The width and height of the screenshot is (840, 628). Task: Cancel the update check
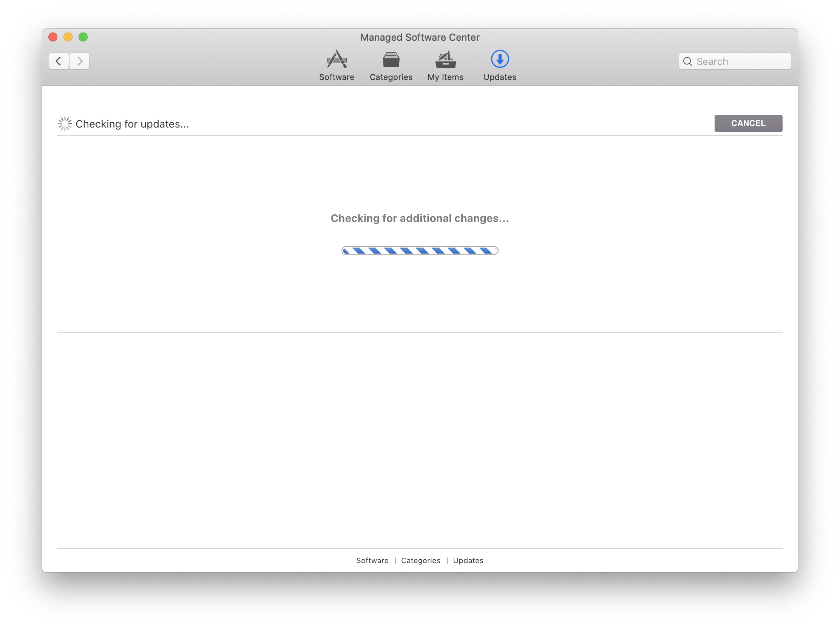pyautogui.click(x=748, y=123)
